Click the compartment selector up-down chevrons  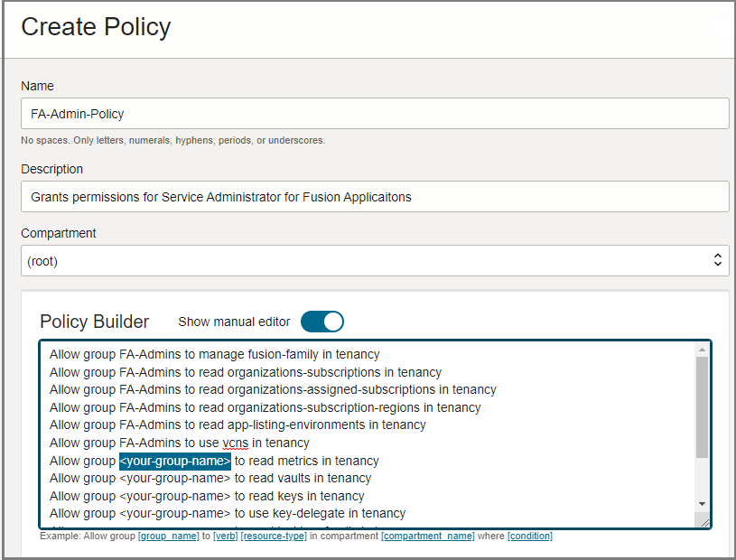[718, 260]
